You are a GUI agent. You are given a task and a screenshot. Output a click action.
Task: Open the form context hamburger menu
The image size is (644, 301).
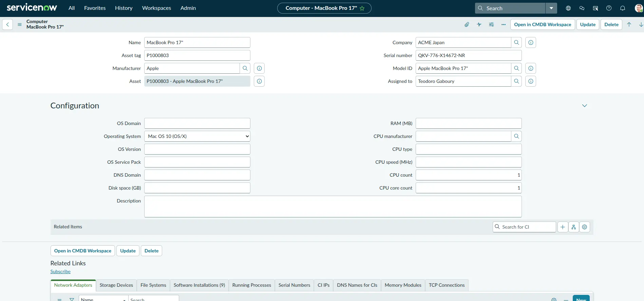tap(20, 24)
